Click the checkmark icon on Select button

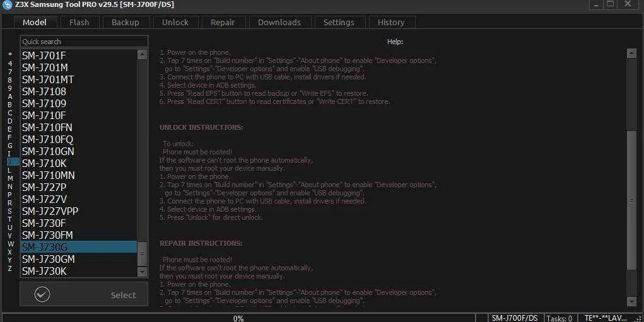coord(42,294)
